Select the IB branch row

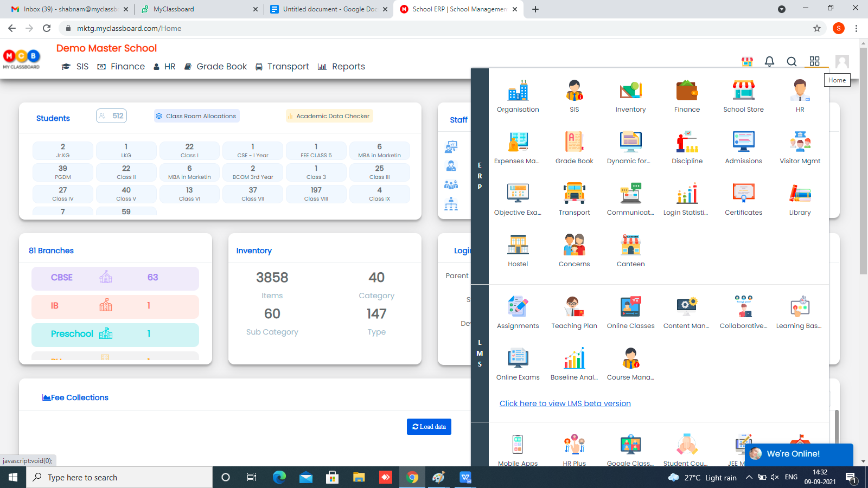coord(115,306)
